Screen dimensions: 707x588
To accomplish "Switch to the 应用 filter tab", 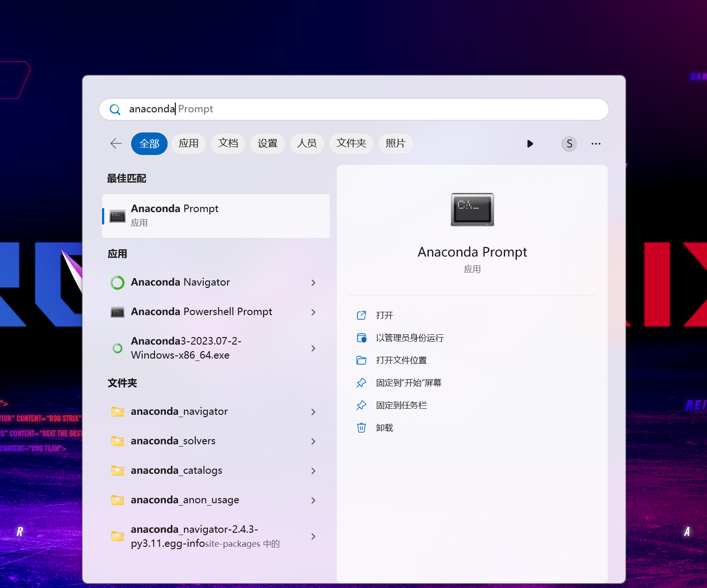I will point(189,144).
